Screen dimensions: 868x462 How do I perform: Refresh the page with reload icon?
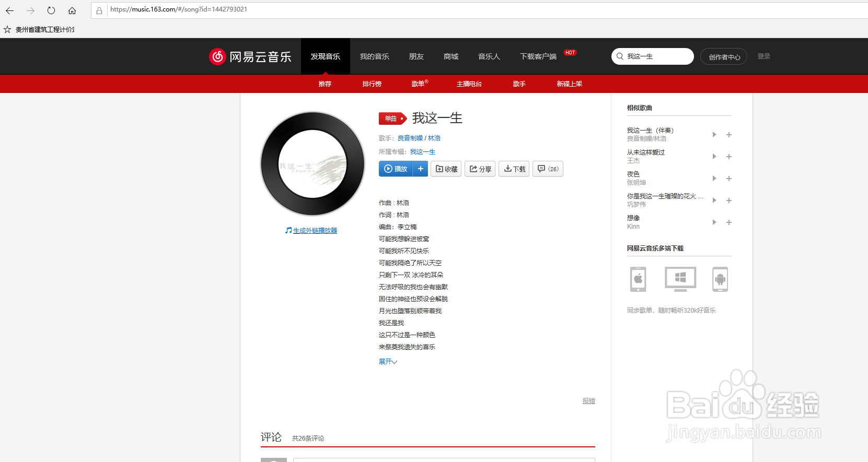[51, 10]
